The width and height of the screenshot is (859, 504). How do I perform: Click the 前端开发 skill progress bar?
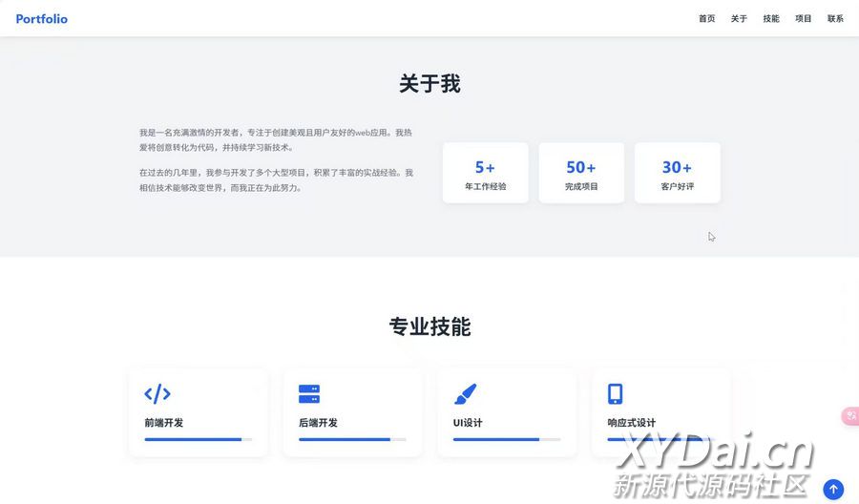click(x=199, y=439)
